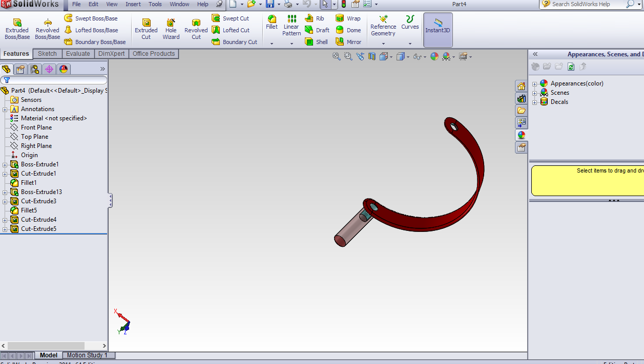
Task: Select the Cut-Extrude4 feature
Action: click(x=38, y=220)
